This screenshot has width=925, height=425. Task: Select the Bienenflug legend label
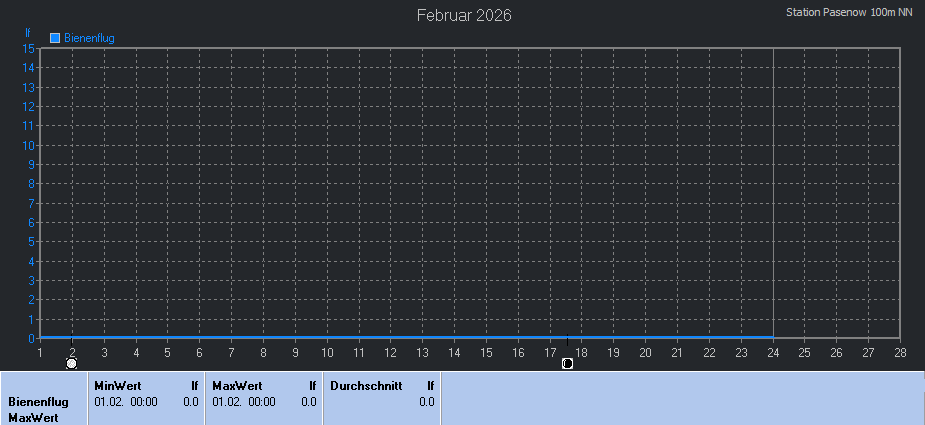[89, 38]
